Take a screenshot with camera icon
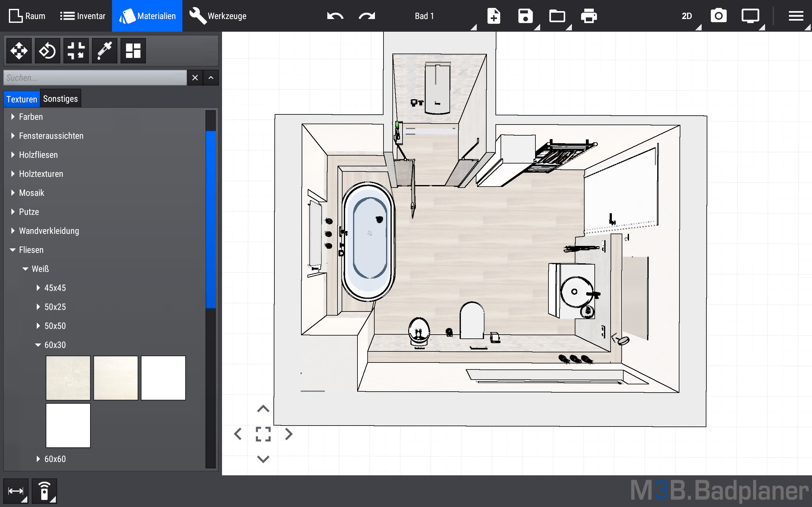Image resolution: width=812 pixels, height=507 pixels. point(718,16)
